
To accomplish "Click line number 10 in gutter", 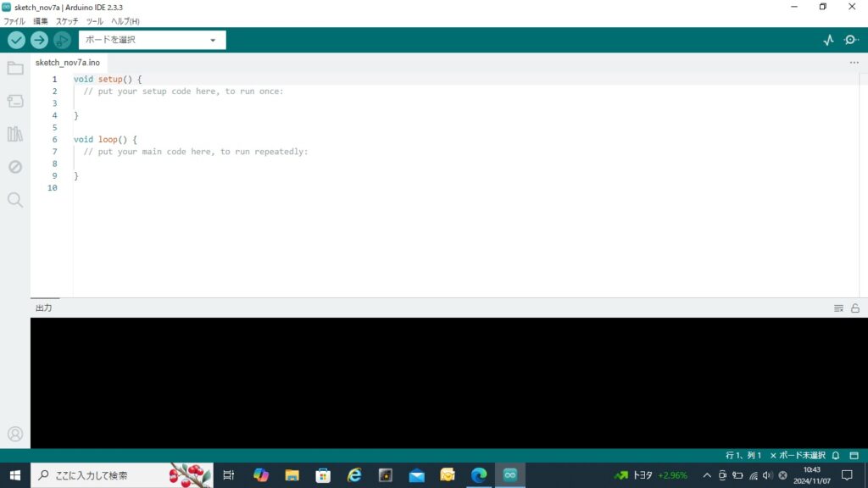I will [52, 188].
